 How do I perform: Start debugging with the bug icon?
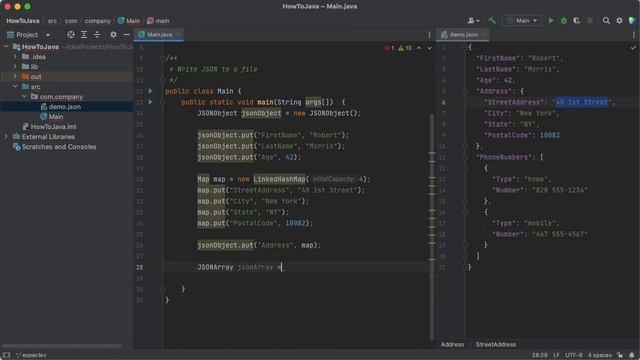(564, 20)
